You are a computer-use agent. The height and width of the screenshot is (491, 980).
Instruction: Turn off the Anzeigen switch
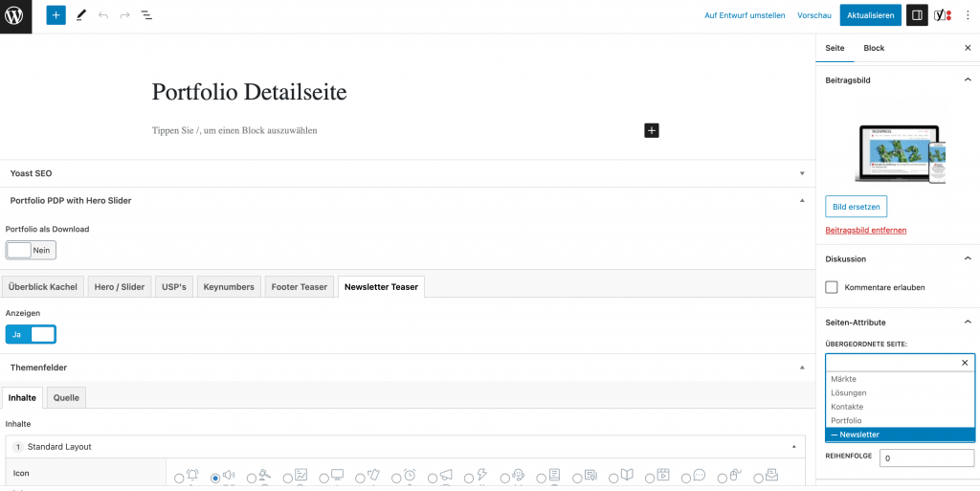32,334
